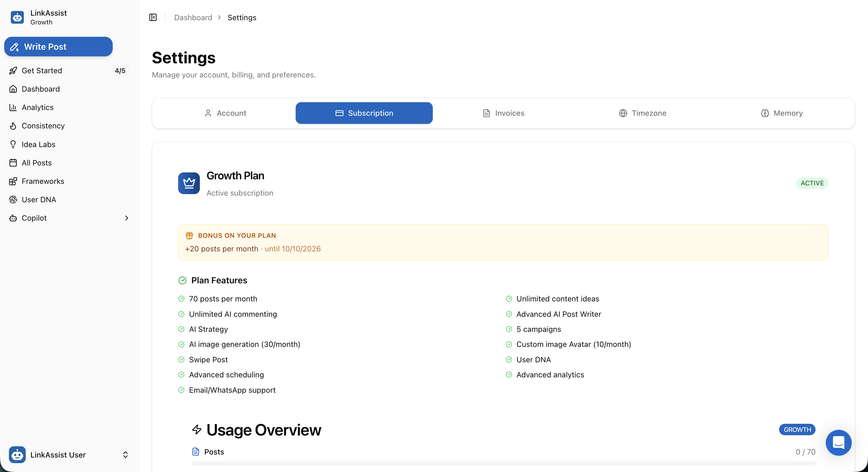Click the '70 posts per month' feature
The height and width of the screenshot is (472, 868).
click(223, 298)
